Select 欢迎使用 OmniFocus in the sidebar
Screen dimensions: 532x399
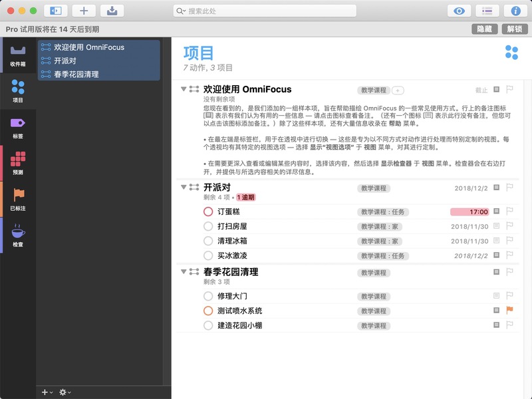click(98, 47)
